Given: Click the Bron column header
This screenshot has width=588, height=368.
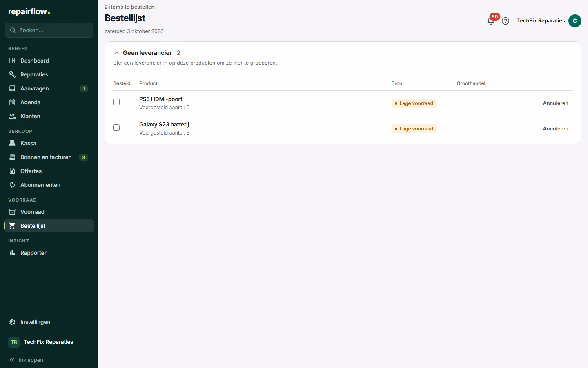Looking at the screenshot, I should click(396, 83).
